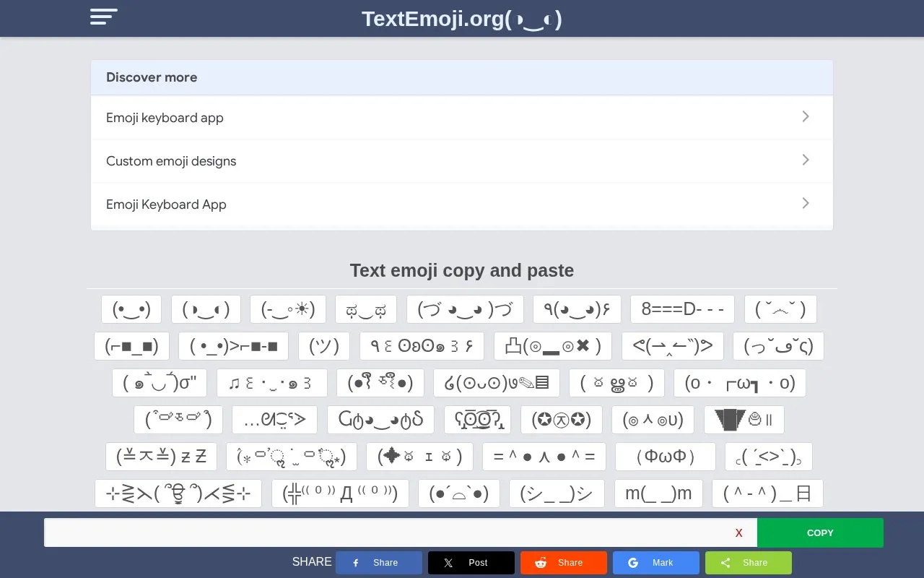Select the (ツ) emoji
Image resolution: width=924 pixels, height=578 pixels.
pyautogui.click(x=324, y=346)
